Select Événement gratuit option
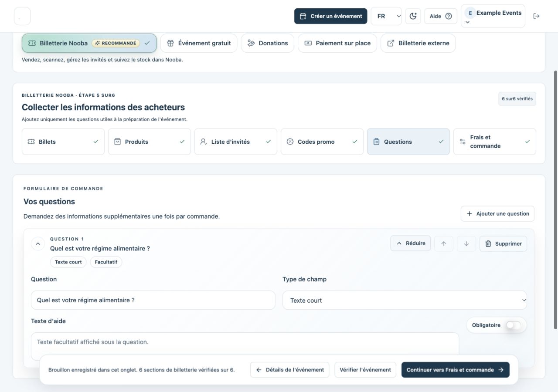Screen dimensions: 558x392 click(x=199, y=43)
